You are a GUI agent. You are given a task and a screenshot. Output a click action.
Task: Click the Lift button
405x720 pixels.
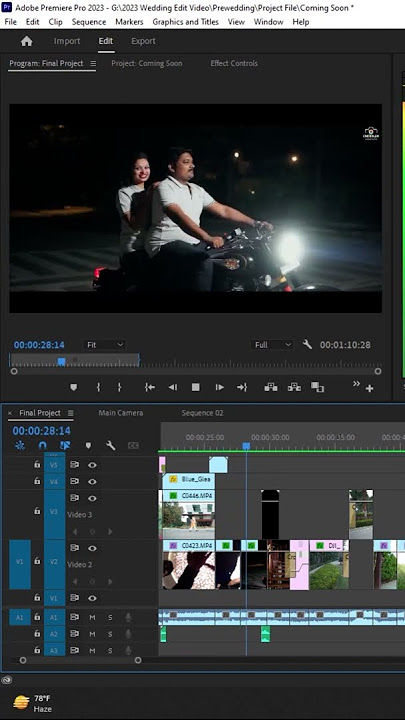(270, 387)
